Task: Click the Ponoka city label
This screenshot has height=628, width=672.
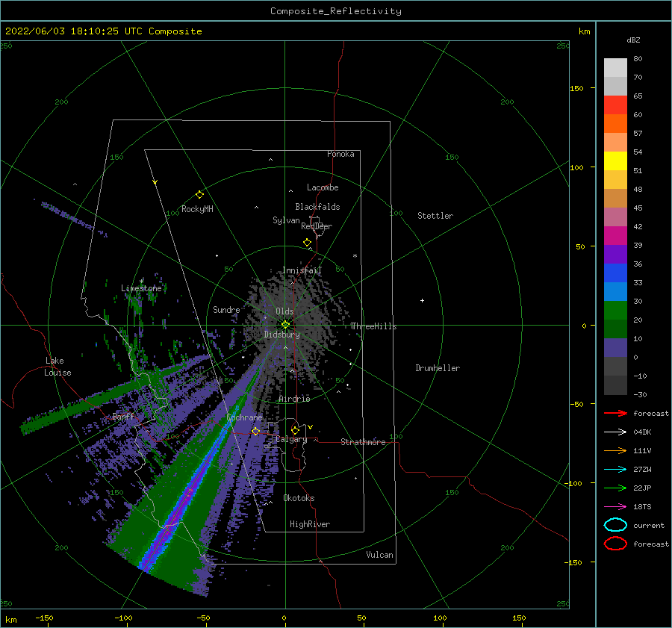Action: point(340,154)
